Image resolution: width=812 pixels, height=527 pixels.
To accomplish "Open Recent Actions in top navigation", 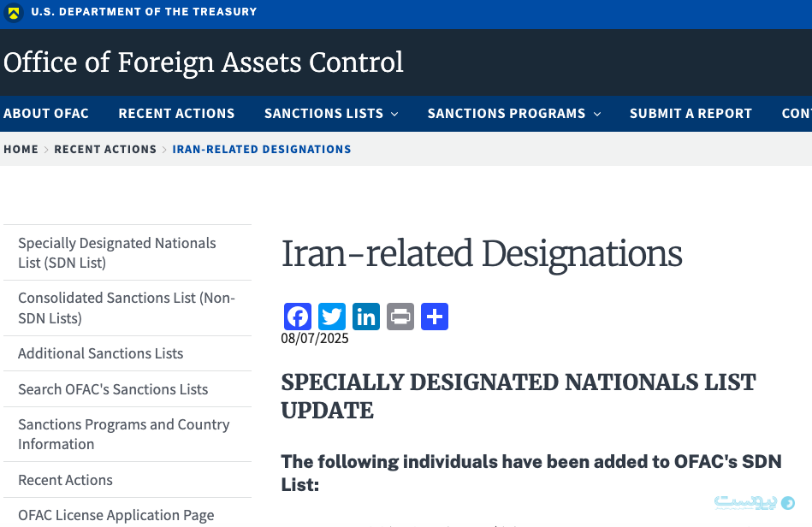I will point(176,114).
